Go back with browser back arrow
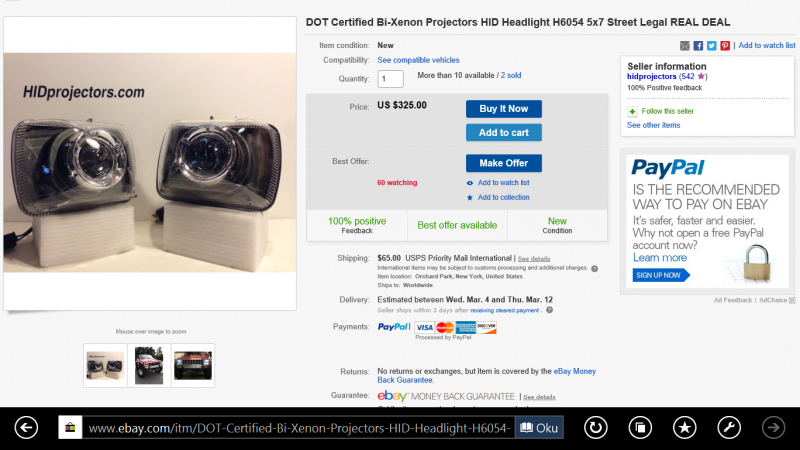The width and height of the screenshot is (800, 450). coord(27,428)
